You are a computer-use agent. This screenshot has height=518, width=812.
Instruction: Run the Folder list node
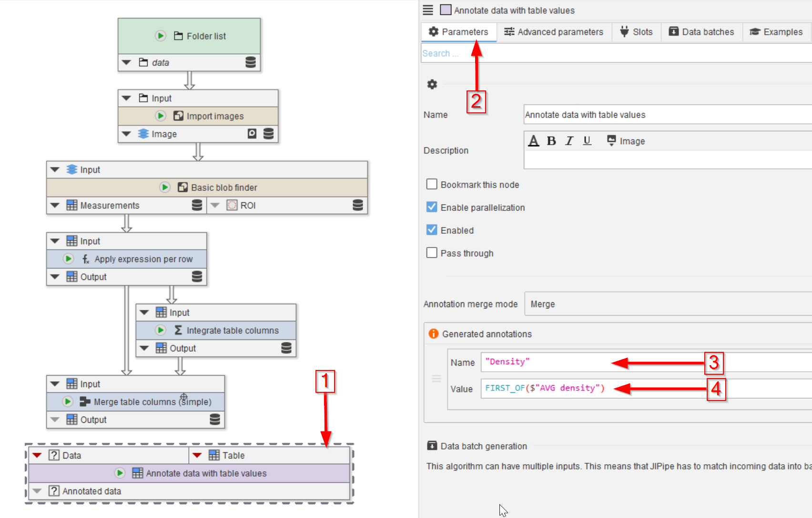[161, 36]
